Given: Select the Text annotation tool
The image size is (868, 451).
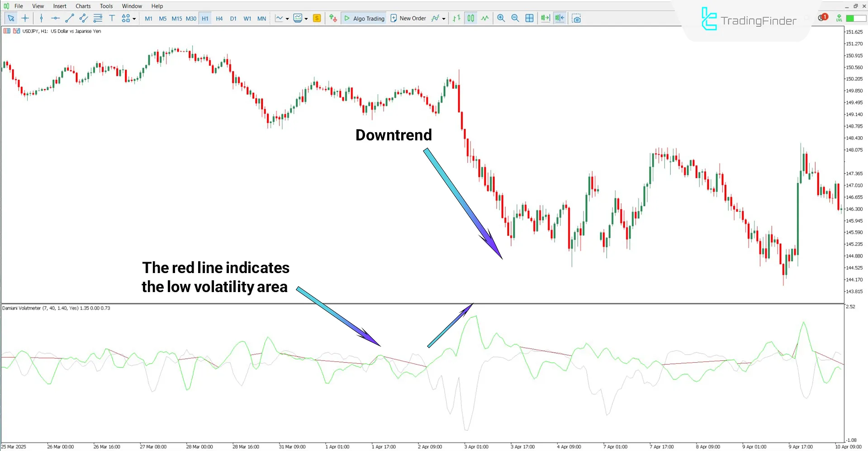Looking at the screenshot, I should 112,18.
